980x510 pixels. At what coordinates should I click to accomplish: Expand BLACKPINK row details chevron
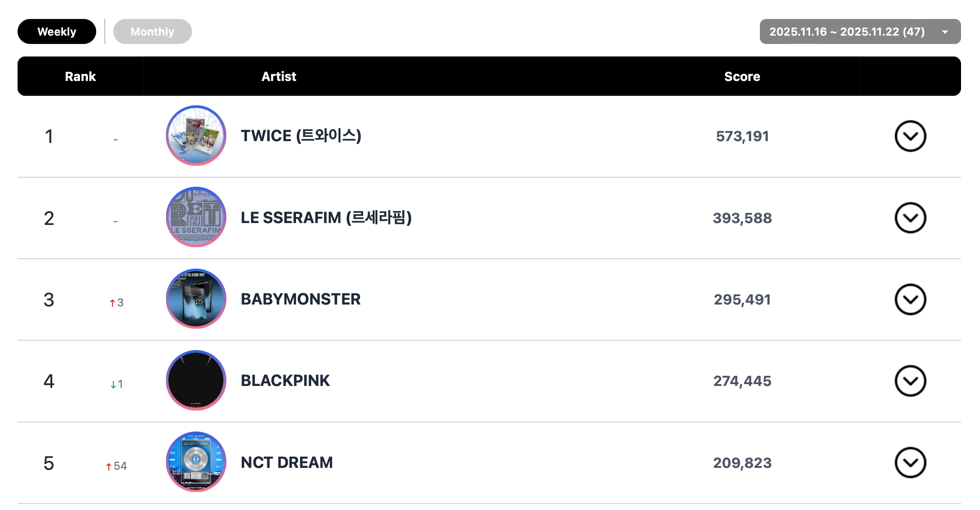(910, 381)
